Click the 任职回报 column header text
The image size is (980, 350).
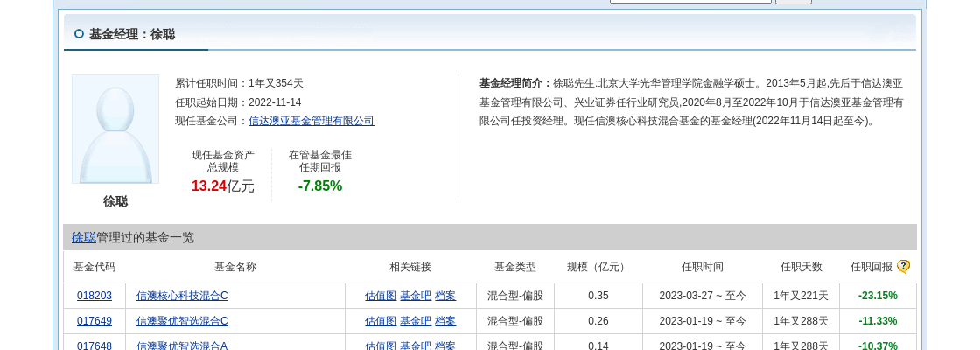pos(871,267)
